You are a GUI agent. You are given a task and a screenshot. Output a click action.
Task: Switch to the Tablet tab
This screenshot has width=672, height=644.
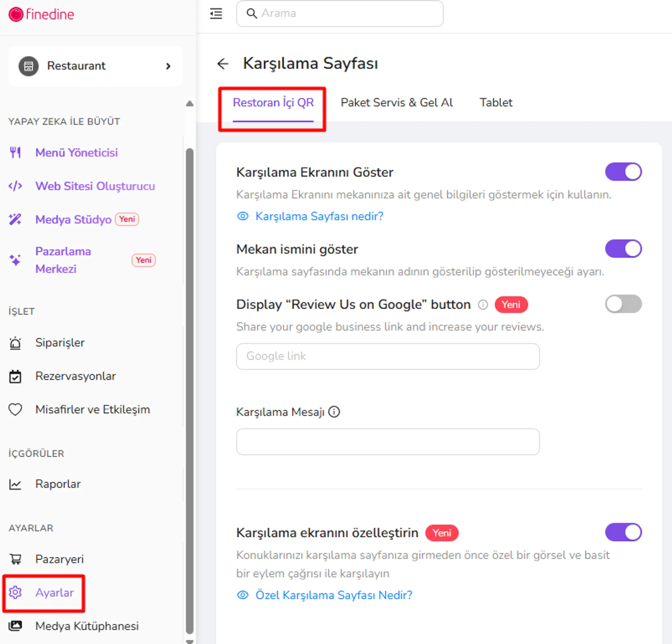click(496, 102)
